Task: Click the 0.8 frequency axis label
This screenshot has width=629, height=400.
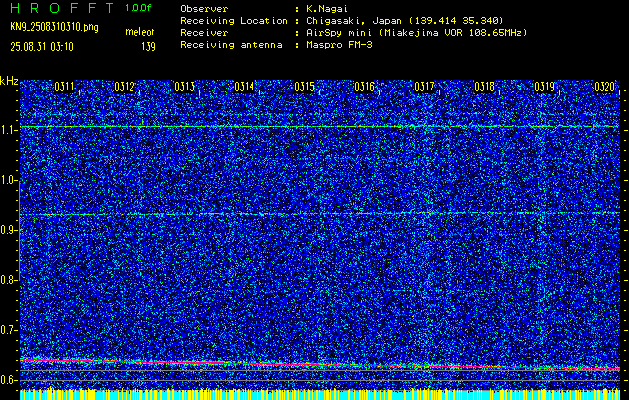Action: click(8, 280)
